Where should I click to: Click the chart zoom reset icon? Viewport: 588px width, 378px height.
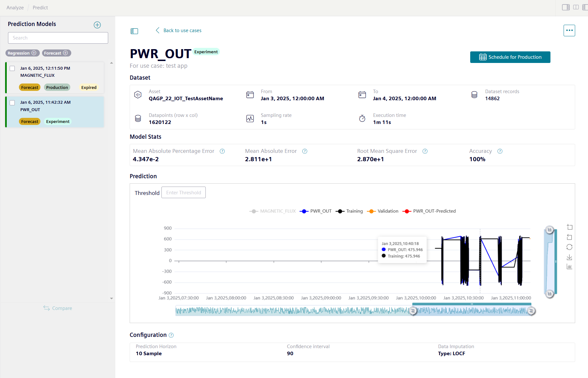pos(569,237)
